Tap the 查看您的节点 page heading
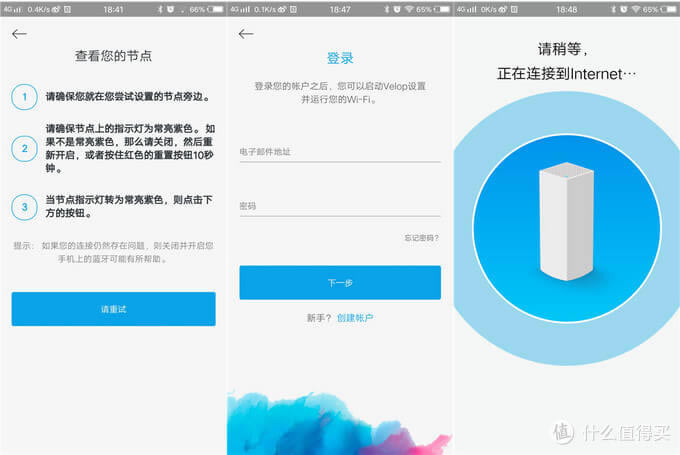680x455 pixels. coord(113,54)
